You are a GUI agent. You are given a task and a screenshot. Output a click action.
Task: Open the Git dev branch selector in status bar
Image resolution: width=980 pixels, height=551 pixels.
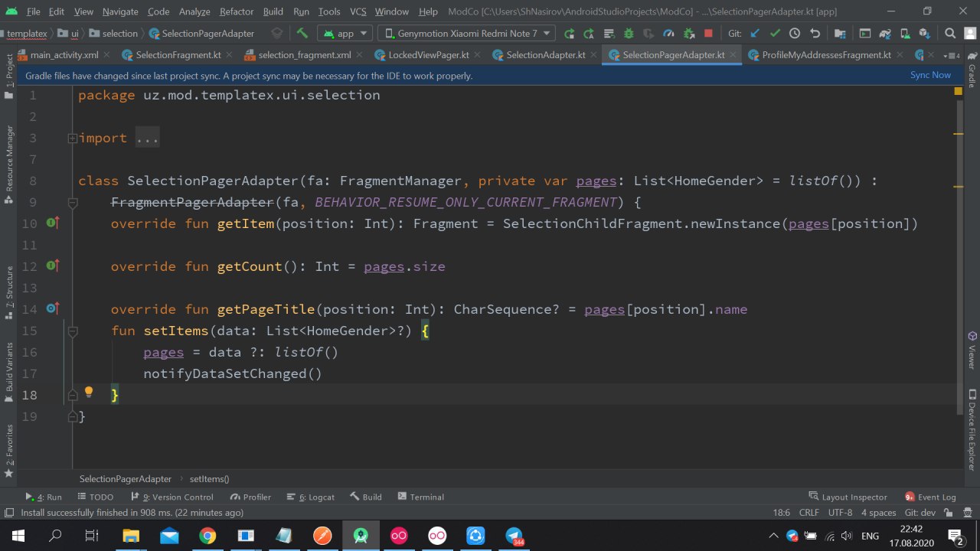920,513
